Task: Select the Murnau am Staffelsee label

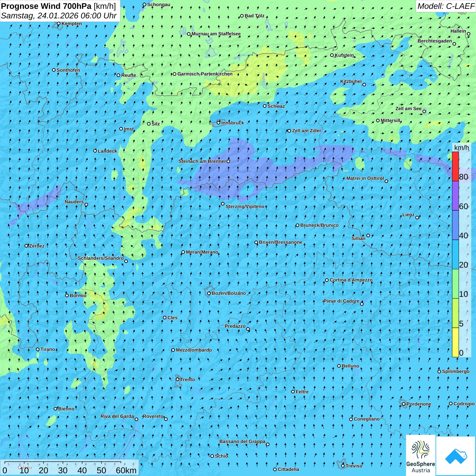Action: click(216, 34)
